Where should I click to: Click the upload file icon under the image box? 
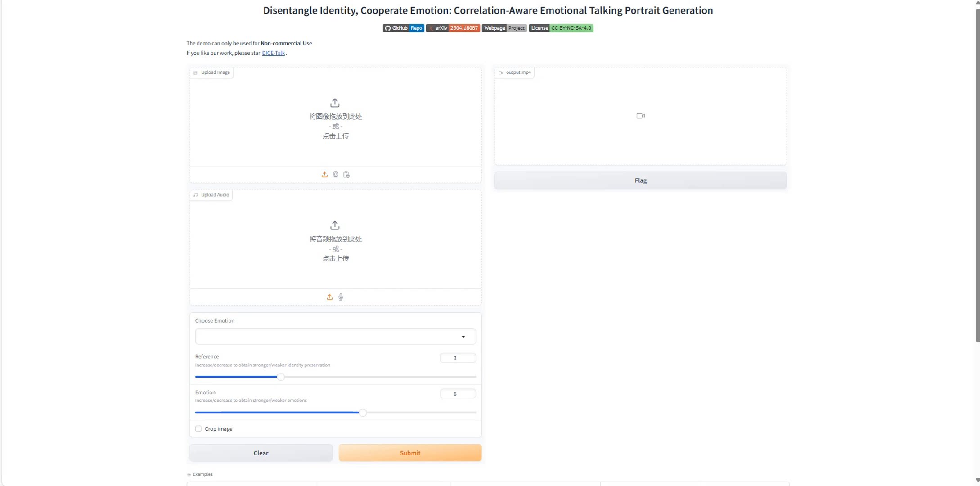[324, 175]
